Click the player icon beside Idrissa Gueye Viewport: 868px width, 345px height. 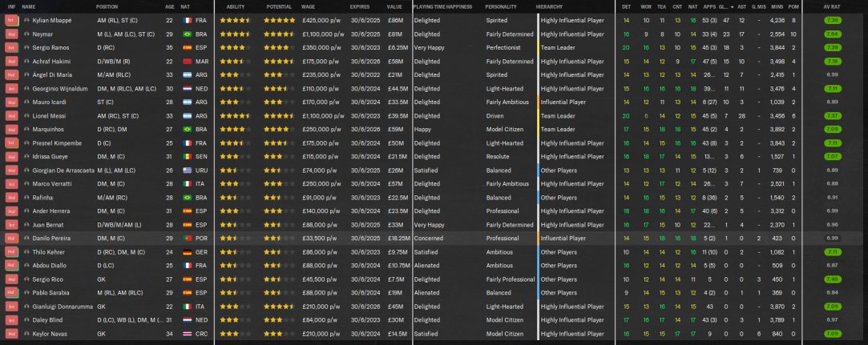pyautogui.click(x=26, y=156)
